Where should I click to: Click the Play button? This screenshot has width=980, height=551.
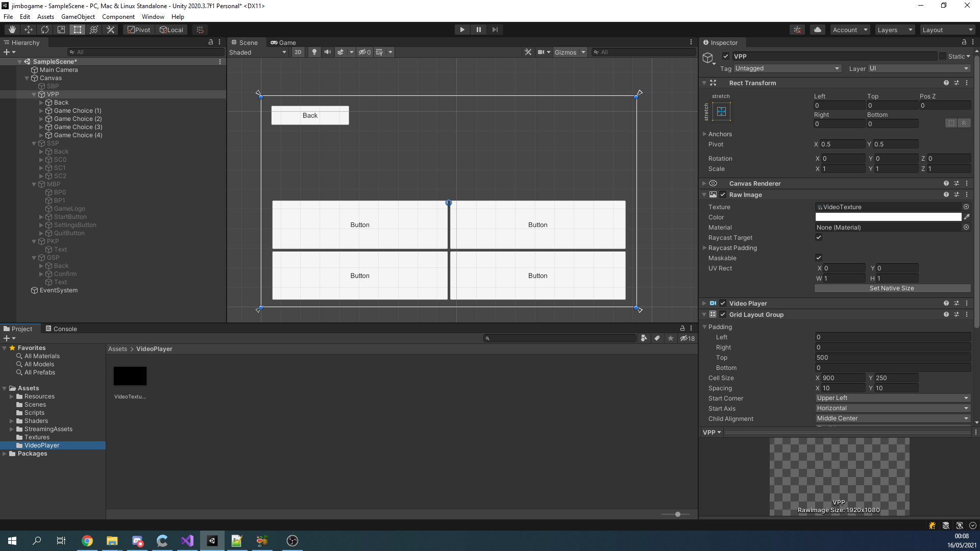pos(462,30)
